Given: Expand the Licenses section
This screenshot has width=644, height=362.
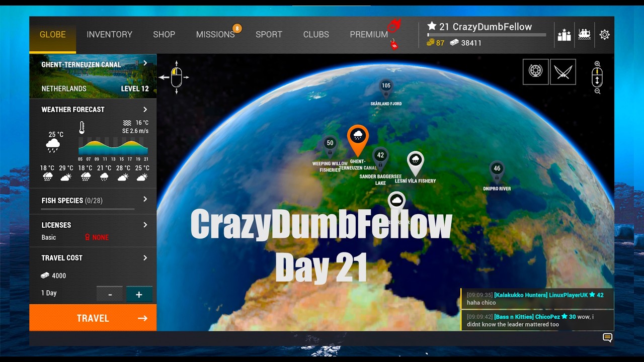Looking at the screenshot, I should click(145, 225).
